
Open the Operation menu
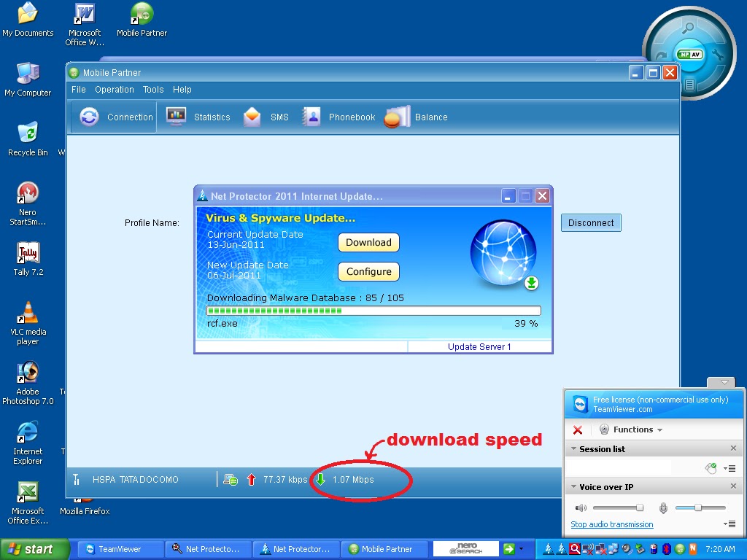(115, 90)
